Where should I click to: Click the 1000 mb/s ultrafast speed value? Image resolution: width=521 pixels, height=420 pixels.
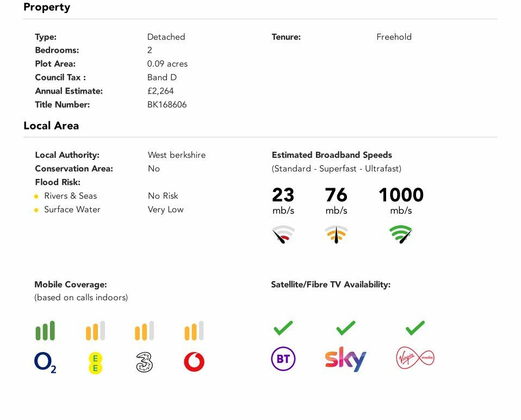coord(401,195)
